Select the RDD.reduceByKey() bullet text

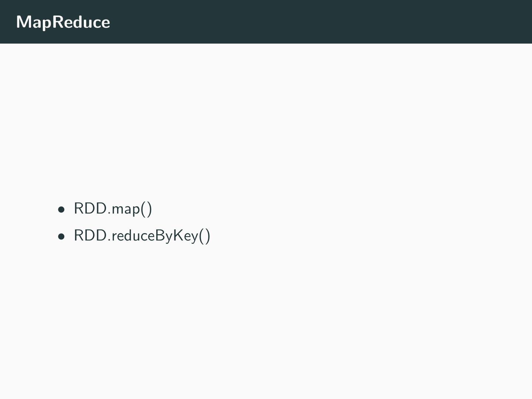[x=142, y=236]
